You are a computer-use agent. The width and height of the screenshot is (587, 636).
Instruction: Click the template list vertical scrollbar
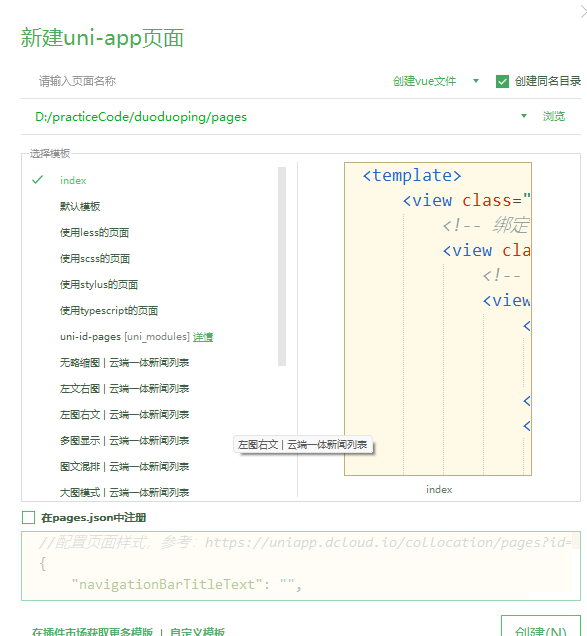tap(282, 266)
